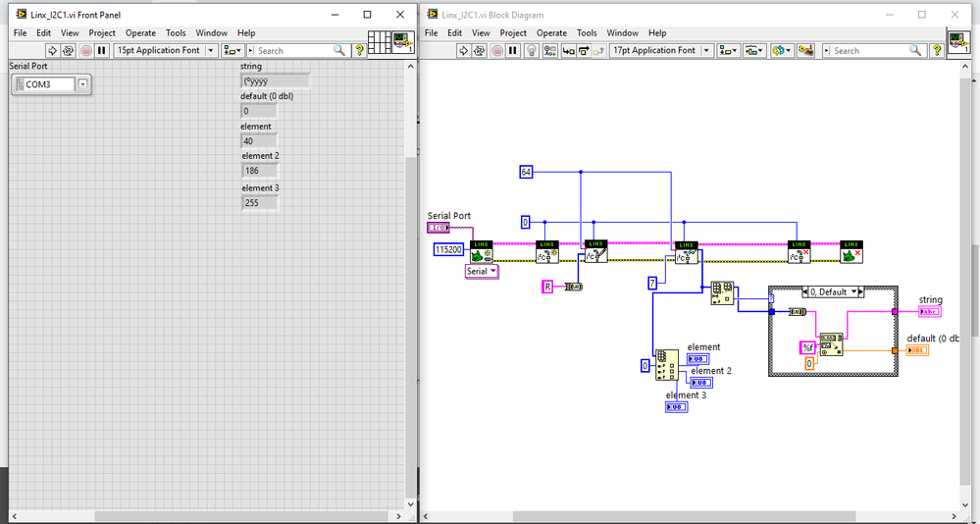This screenshot has height=524, width=980.
Task: Click the string indicator field
Action: pyautogui.click(x=275, y=80)
